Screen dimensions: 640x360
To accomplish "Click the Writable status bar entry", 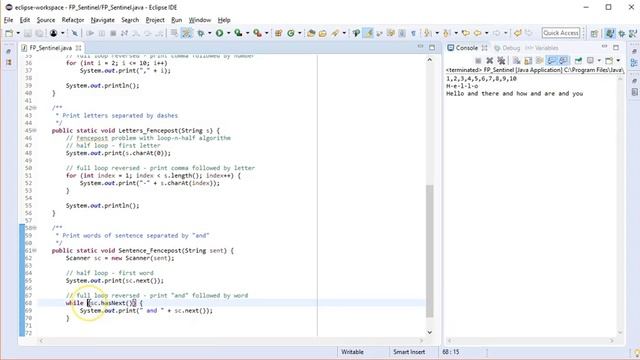I will pyautogui.click(x=352, y=351).
